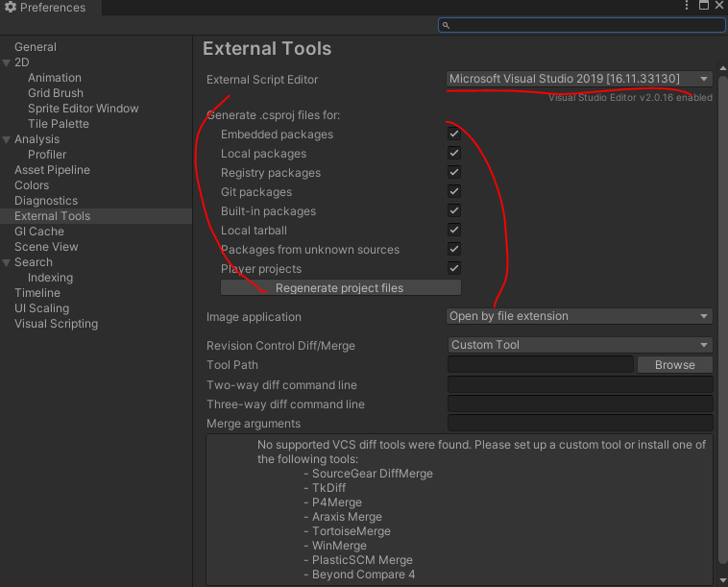The image size is (728, 587).
Task: Click Merge arguments input field
Action: (x=580, y=424)
